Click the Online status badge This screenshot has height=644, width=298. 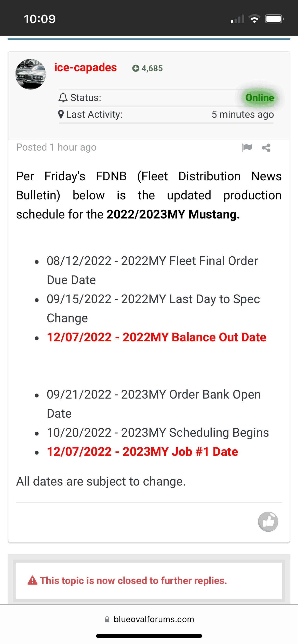pyautogui.click(x=260, y=98)
